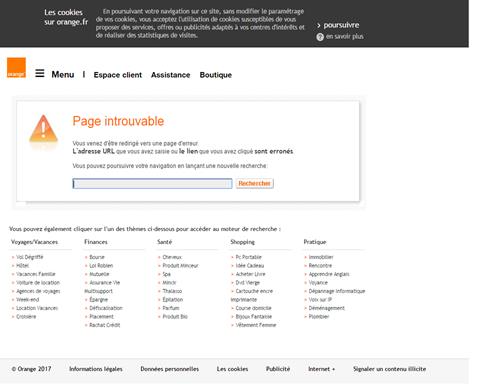This screenshot has width=480, height=384.
Task: Open Dépannage Informatique link
Action: point(337,291)
